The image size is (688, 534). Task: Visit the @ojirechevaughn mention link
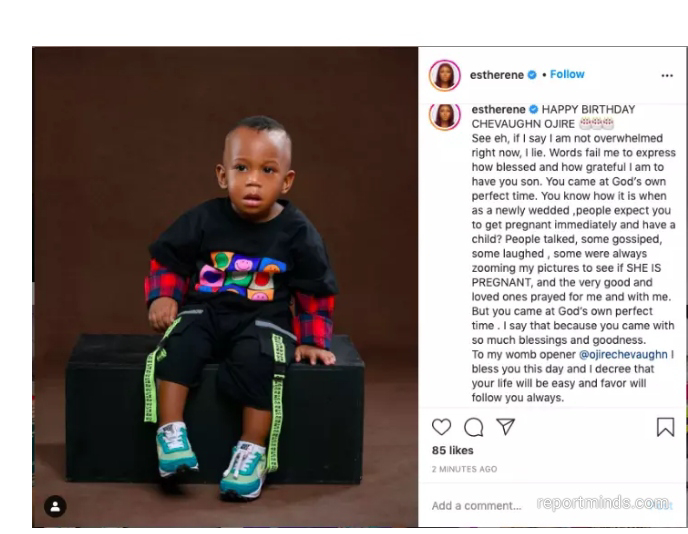pos(623,354)
